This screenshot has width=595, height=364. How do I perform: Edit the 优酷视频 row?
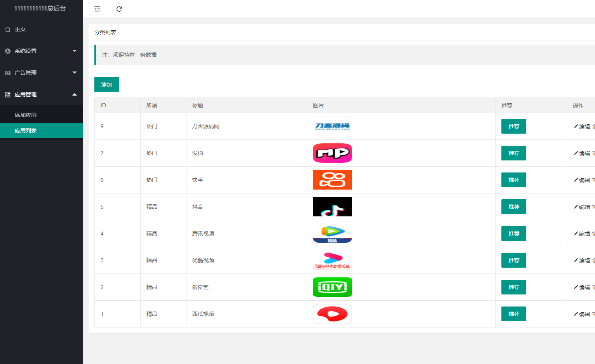pos(582,261)
